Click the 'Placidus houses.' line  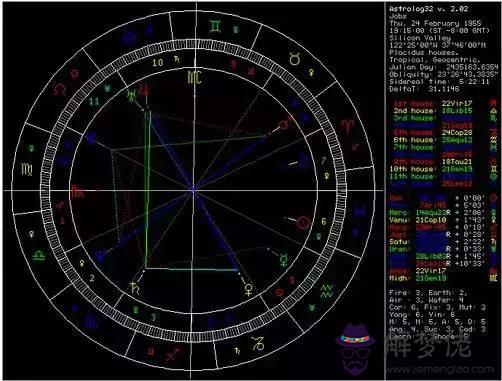[x=424, y=53]
